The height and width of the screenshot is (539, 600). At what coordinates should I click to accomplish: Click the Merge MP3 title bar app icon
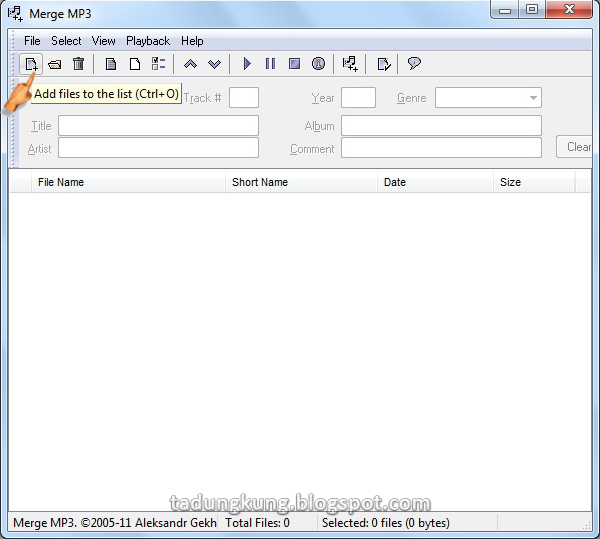coord(16,14)
